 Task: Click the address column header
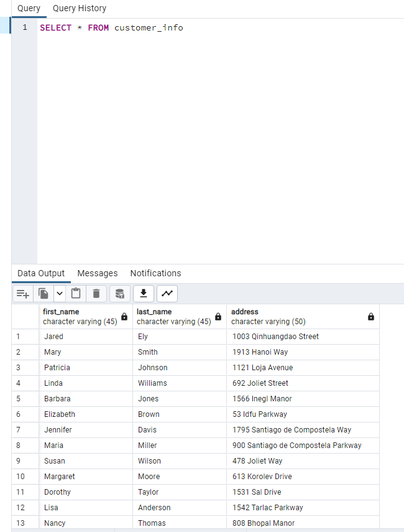pyautogui.click(x=303, y=317)
